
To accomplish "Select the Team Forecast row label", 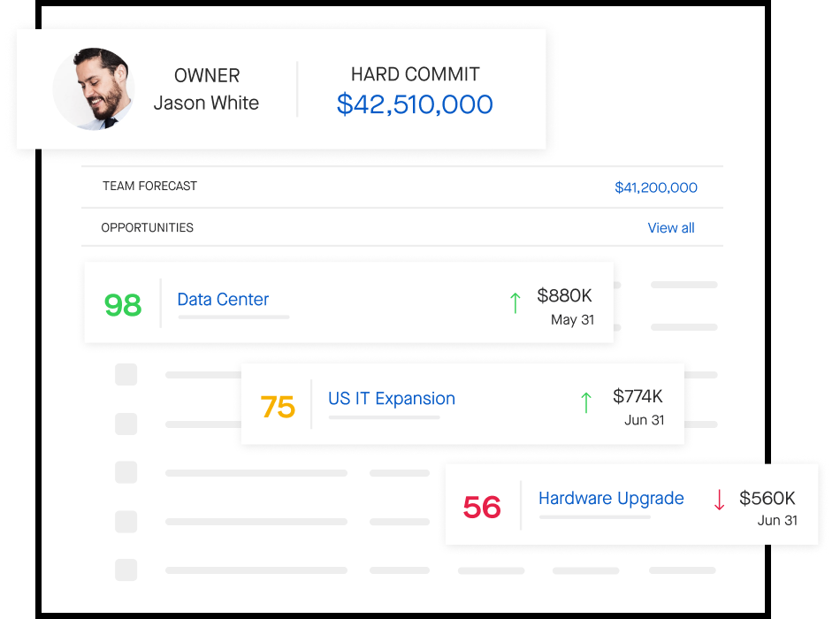I will [x=150, y=186].
